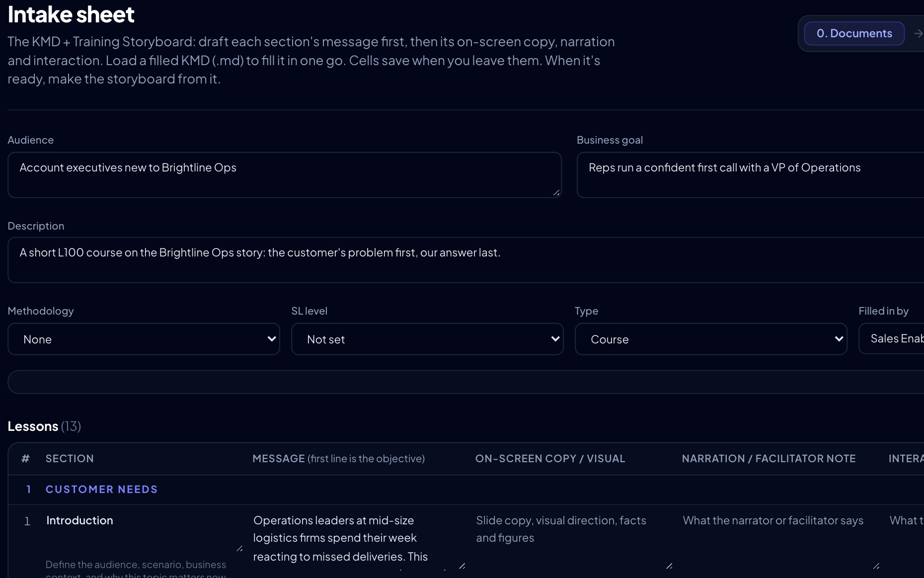Image resolution: width=924 pixels, height=578 pixels.
Task: Edit the Description text area
Action: coord(466,260)
